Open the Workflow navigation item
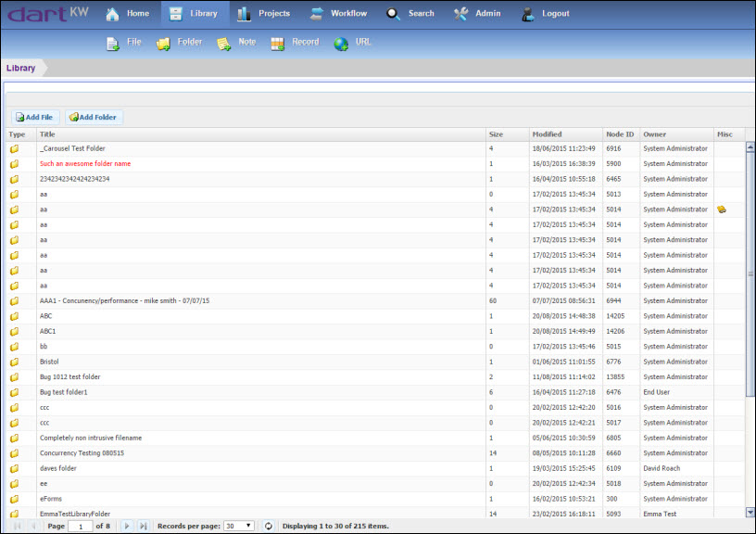 338,14
